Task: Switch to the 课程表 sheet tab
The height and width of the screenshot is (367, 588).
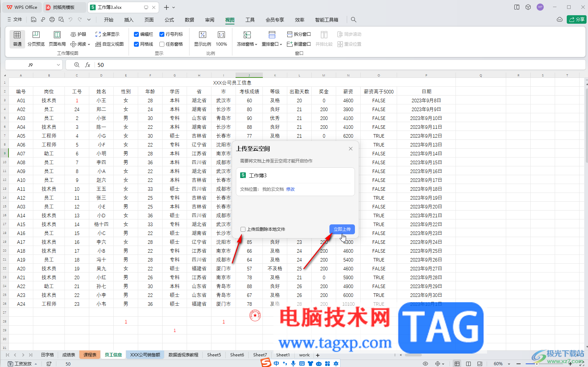Action: pyautogui.click(x=90, y=355)
